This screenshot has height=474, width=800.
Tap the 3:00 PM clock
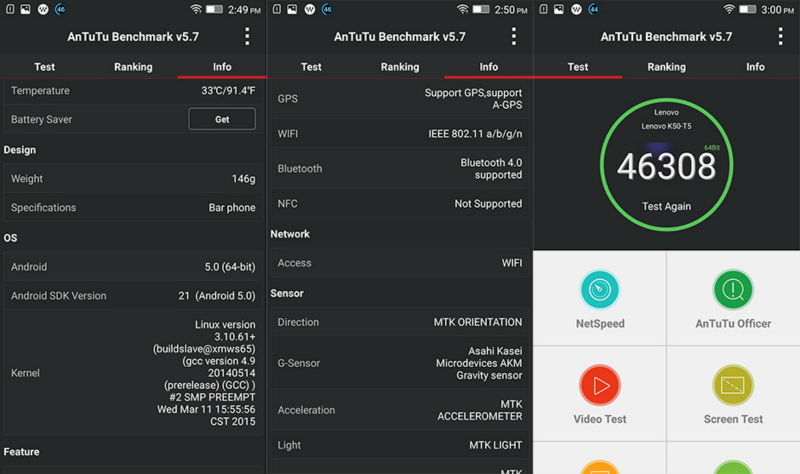click(778, 10)
